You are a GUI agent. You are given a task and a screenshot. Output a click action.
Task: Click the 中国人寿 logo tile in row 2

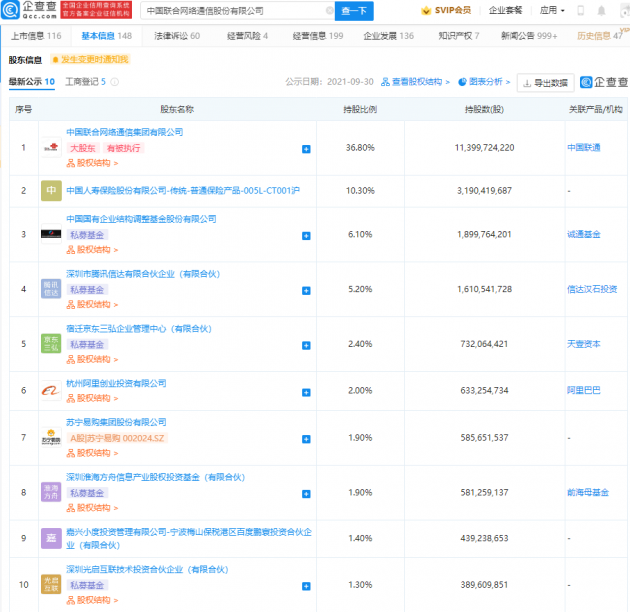51,190
